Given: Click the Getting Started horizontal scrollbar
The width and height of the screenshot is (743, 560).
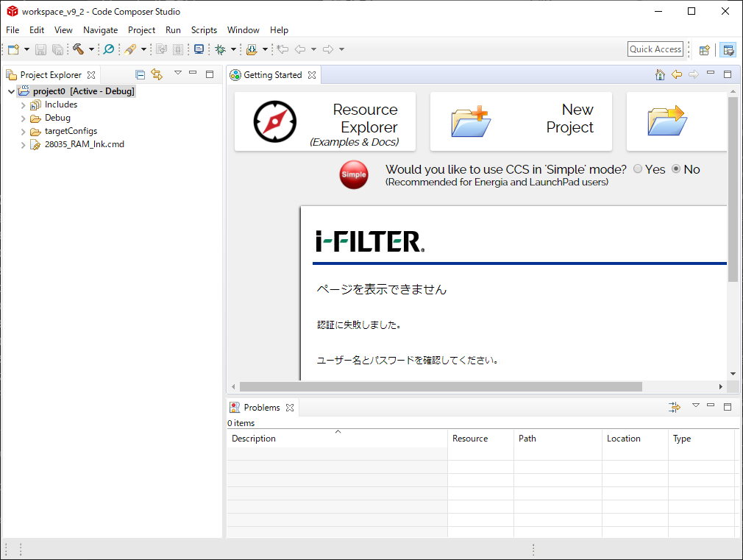Looking at the screenshot, I should point(441,386).
